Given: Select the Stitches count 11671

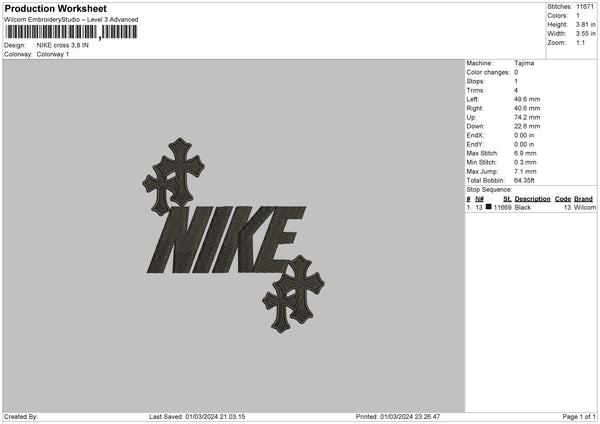Looking at the screenshot, I should coord(585,7).
